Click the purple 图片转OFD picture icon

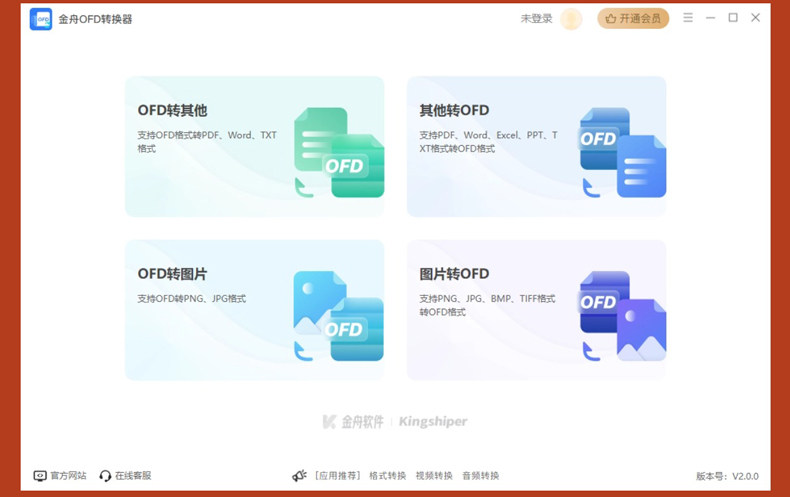click(x=623, y=316)
